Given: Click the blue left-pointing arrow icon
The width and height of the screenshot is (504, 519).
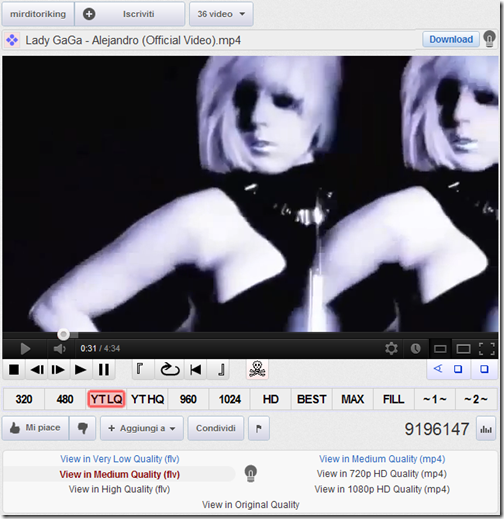Looking at the screenshot, I should pos(438,369).
